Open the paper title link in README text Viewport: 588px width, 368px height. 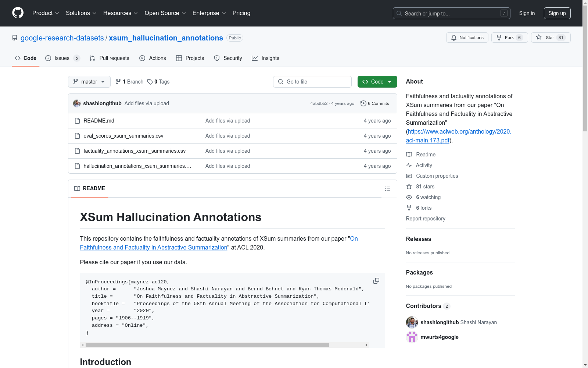pos(219,243)
